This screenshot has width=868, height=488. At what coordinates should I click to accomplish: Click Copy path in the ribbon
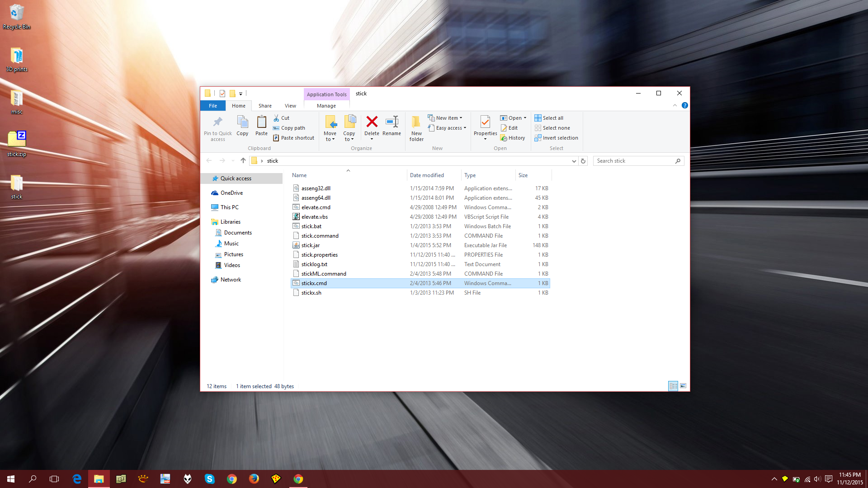click(x=289, y=128)
